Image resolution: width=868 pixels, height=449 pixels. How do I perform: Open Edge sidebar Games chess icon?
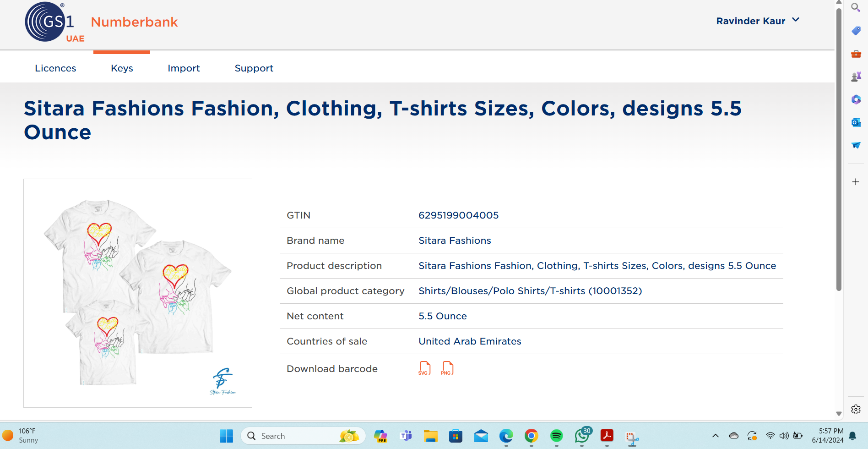[856, 77]
